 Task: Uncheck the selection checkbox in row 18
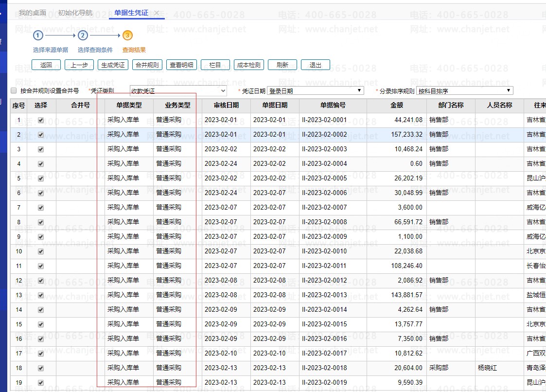41,368
